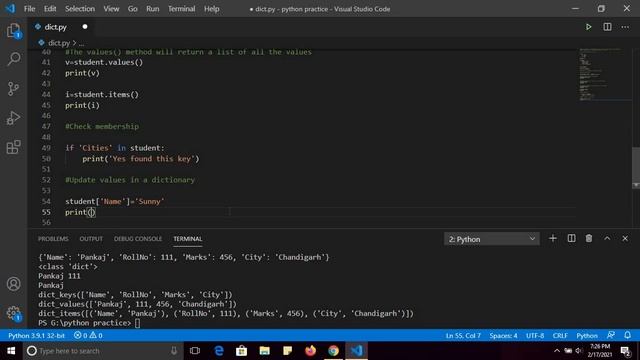Open the Edit menu
640x360 pixels.
(50, 9)
